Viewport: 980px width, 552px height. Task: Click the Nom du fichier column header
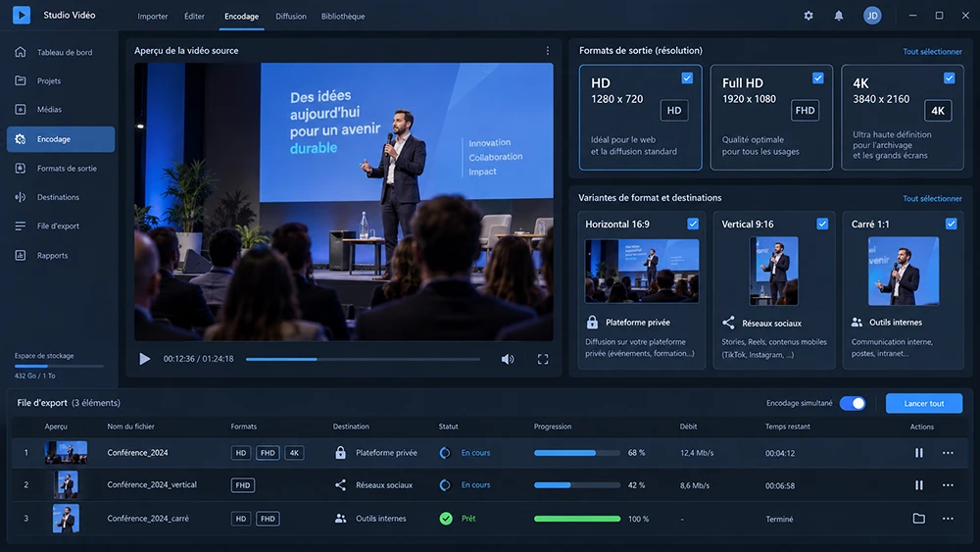coord(130,427)
